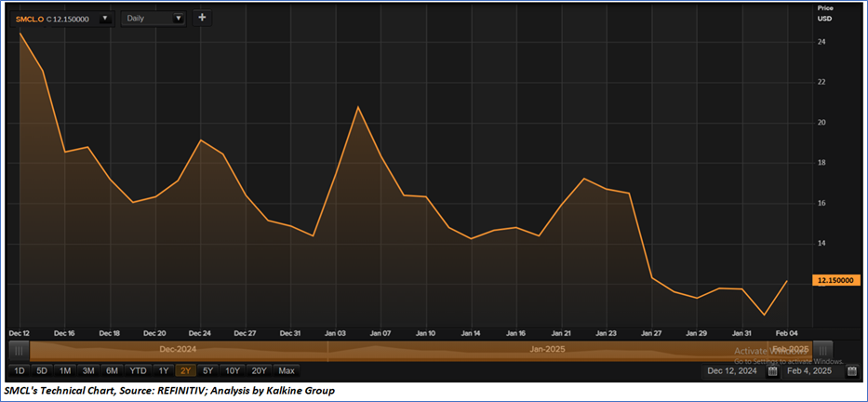868x402 pixels.
Task: Open the start date calendar picker icon
Action: pos(771,371)
